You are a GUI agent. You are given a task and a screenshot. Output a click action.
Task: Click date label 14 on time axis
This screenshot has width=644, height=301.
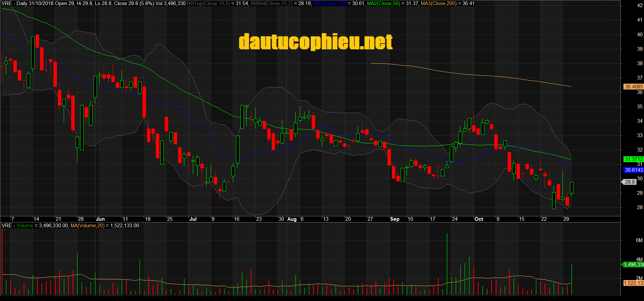(x=36, y=219)
